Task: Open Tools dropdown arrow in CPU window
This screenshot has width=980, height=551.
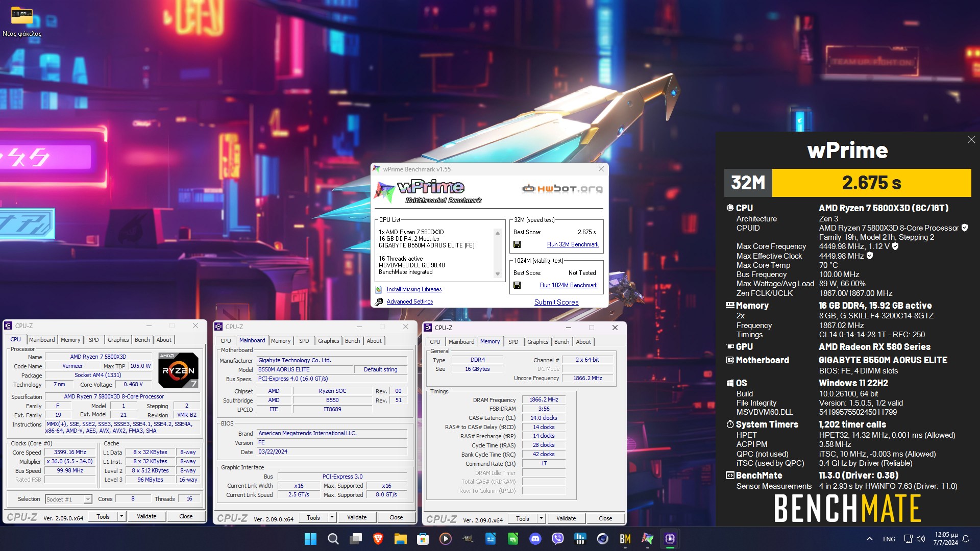Action: [x=121, y=516]
